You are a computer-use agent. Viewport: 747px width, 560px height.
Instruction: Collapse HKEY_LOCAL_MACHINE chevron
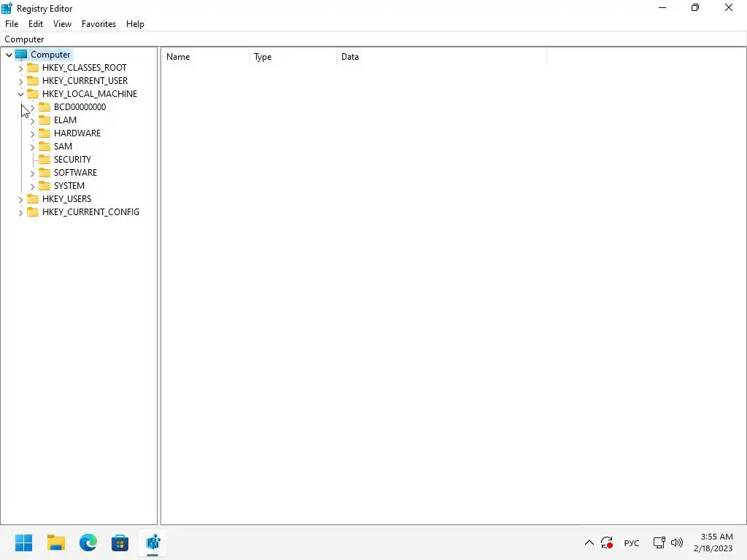(x=20, y=94)
